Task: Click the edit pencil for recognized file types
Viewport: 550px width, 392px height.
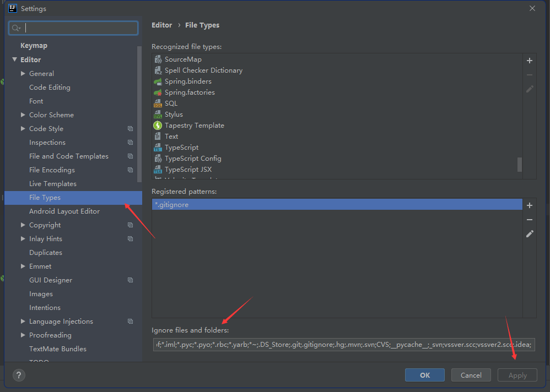Action: click(530, 89)
